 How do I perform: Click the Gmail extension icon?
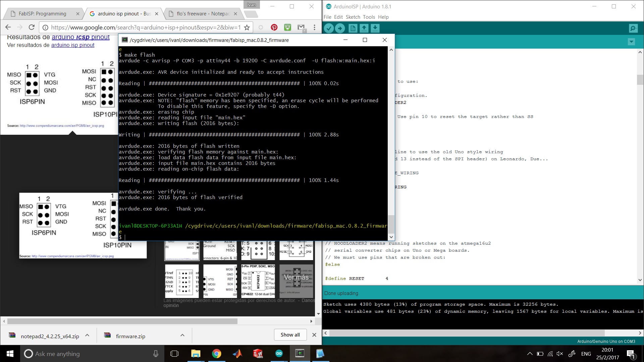[x=301, y=27]
